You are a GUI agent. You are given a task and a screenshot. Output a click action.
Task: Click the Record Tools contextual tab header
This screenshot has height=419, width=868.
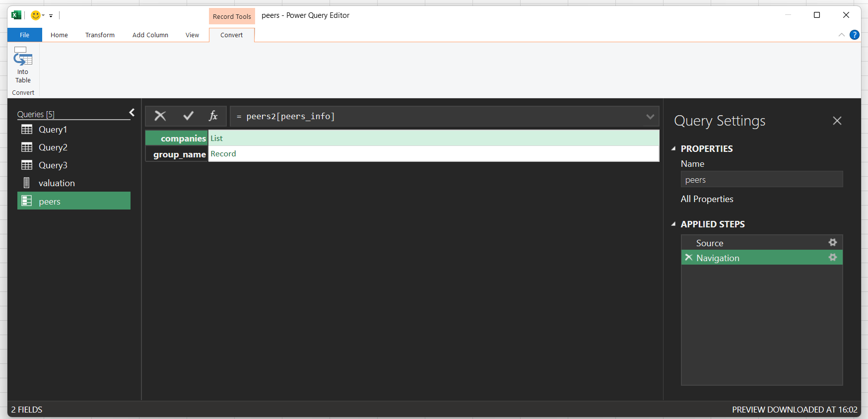tap(232, 16)
